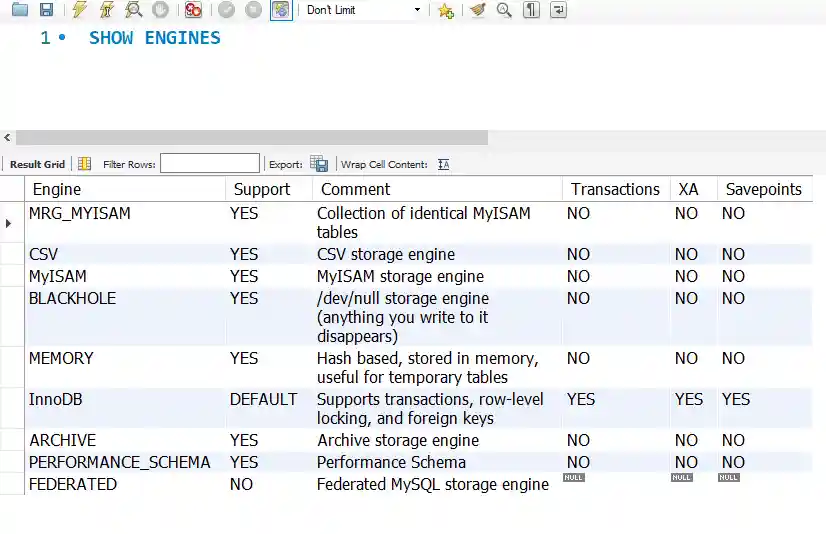The width and height of the screenshot is (826, 534).
Task: Click the '/dev/null storage engine' comment cell
Action: point(437,317)
